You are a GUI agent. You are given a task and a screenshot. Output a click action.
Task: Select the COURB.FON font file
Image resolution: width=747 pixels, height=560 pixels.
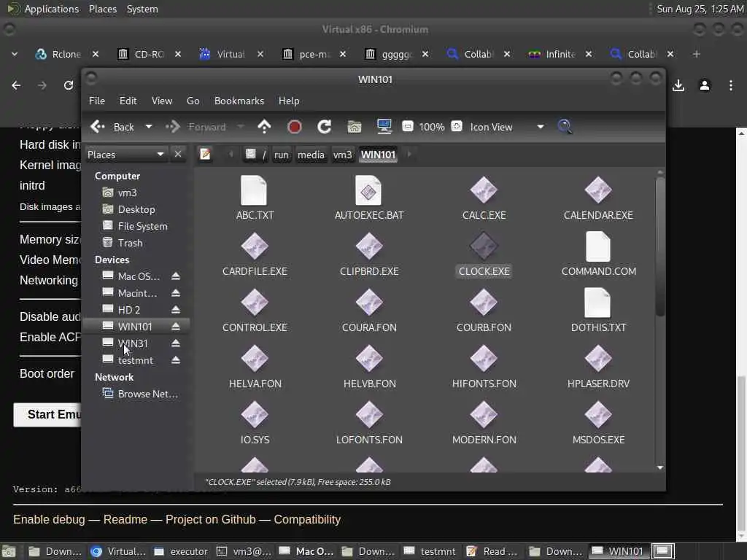click(x=484, y=303)
